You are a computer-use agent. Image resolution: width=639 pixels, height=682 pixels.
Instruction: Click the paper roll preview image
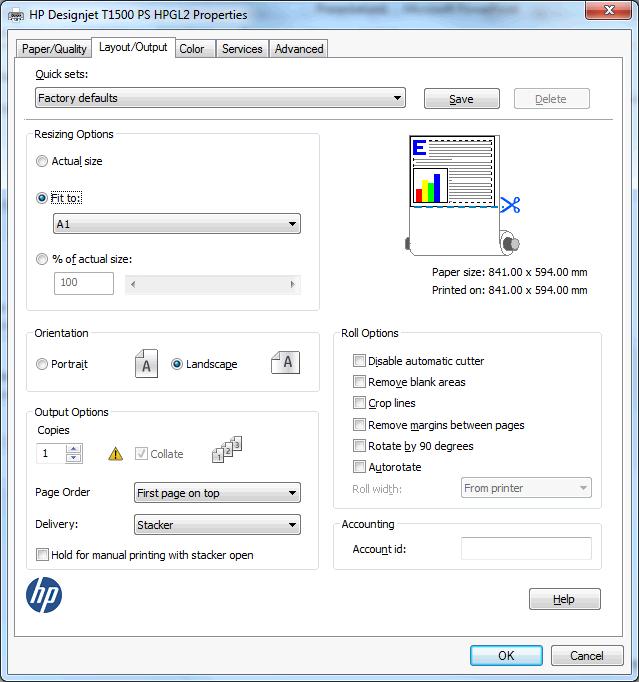coord(462,195)
